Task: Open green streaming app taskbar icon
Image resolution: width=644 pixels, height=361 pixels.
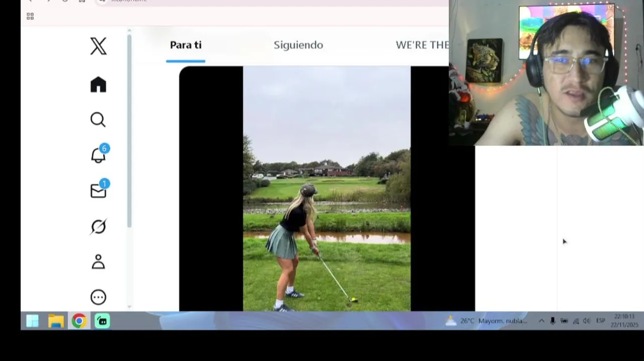Action: pyautogui.click(x=102, y=321)
